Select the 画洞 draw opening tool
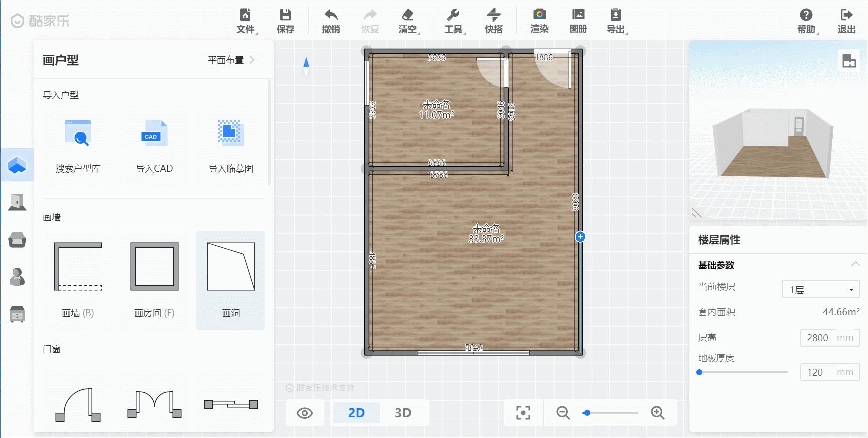This screenshot has height=438, width=868. click(x=230, y=280)
